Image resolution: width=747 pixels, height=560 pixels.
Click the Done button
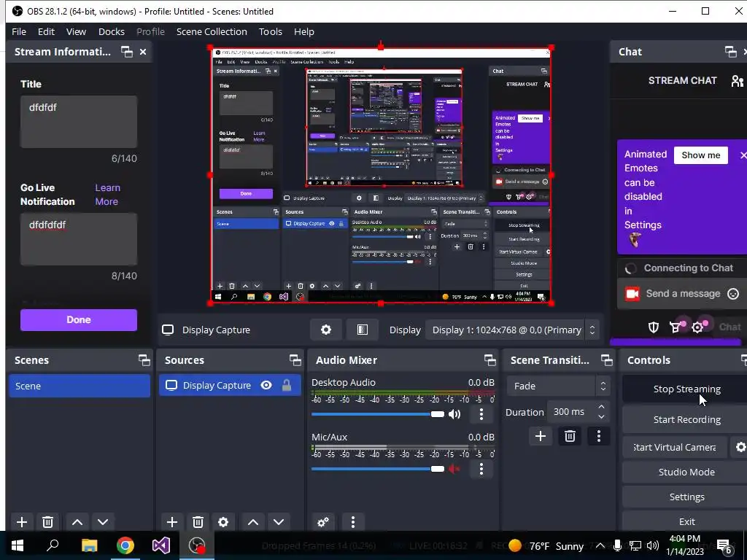pos(79,319)
